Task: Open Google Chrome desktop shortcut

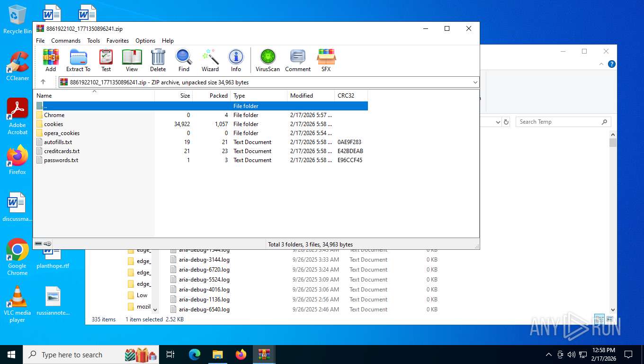Action: click(18, 257)
